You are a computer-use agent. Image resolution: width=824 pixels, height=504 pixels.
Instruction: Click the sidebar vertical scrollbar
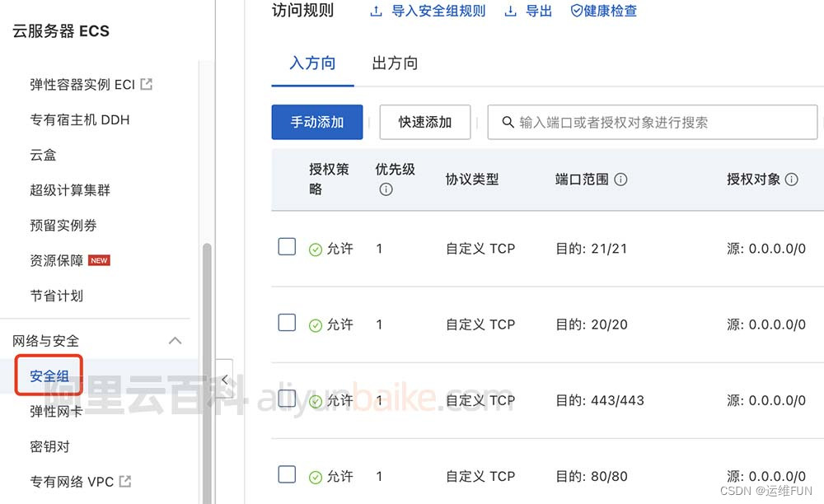coord(207,371)
